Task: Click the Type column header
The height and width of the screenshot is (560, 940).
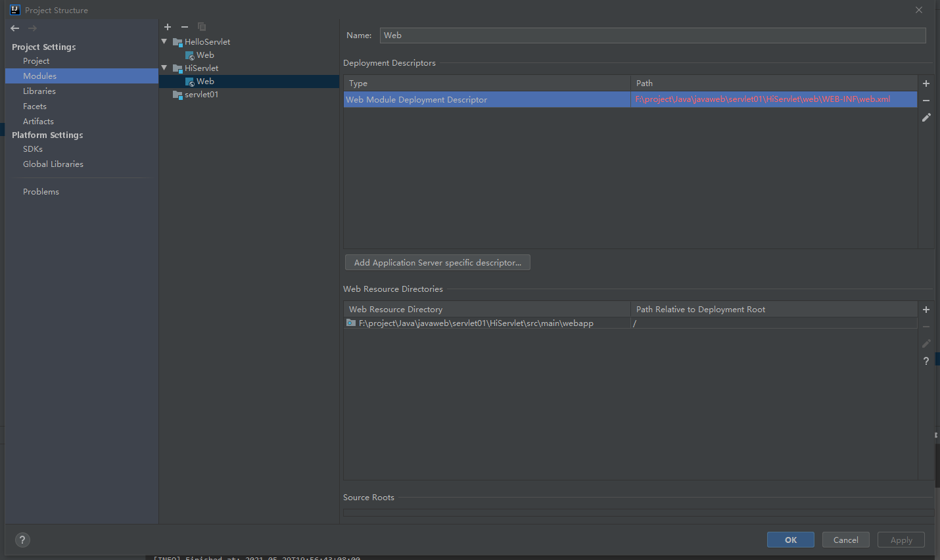Action: point(487,83)
